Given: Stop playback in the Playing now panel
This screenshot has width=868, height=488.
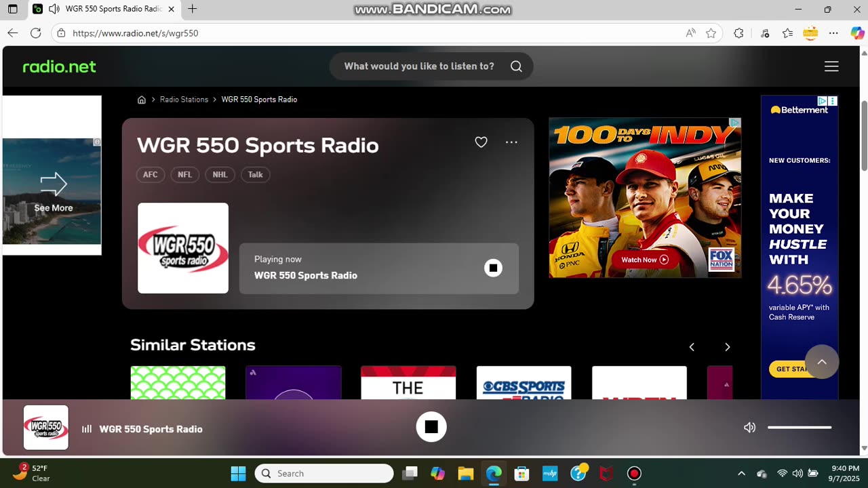Looking at the screenshot, I should coord(493,268).
